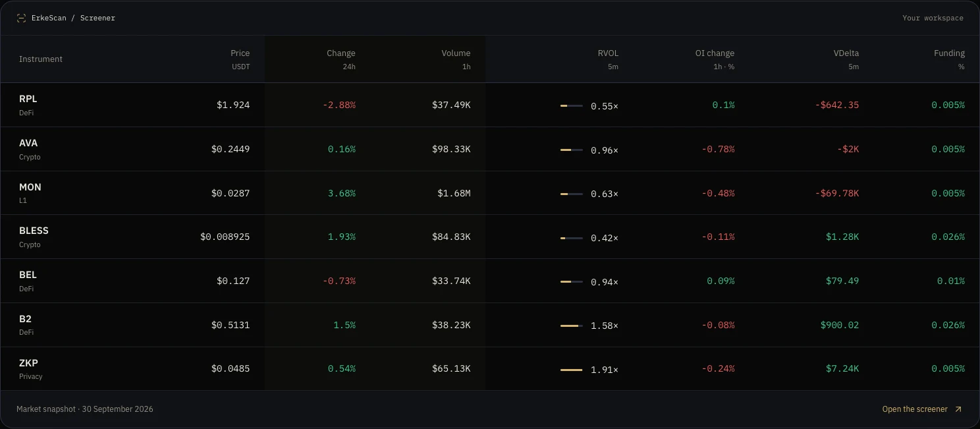The height and width of the screenshot is (429, 980).
Task: Click the $1.924 price for RPL
Action: point(233,105)
